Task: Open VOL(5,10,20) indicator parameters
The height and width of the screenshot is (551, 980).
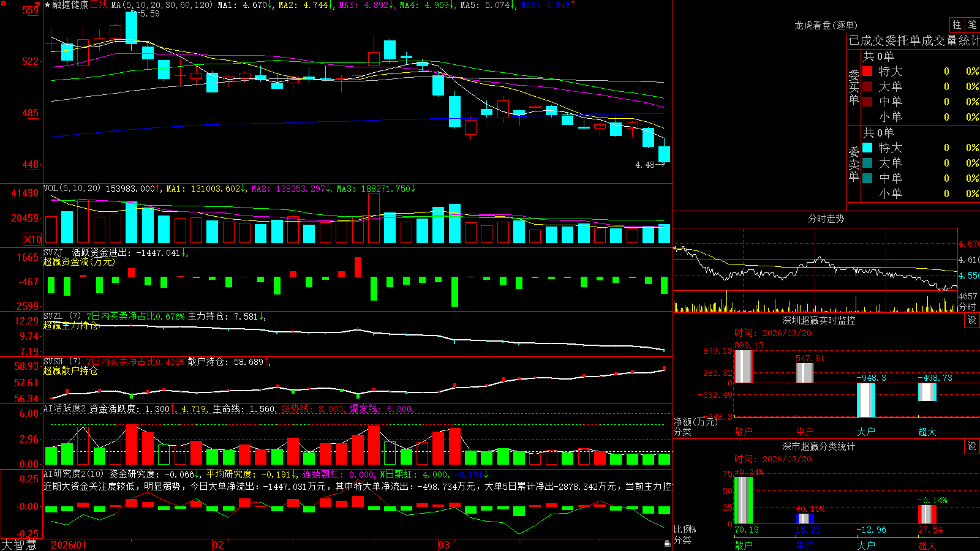Action: pyautogui.click(x=72, y=189)
